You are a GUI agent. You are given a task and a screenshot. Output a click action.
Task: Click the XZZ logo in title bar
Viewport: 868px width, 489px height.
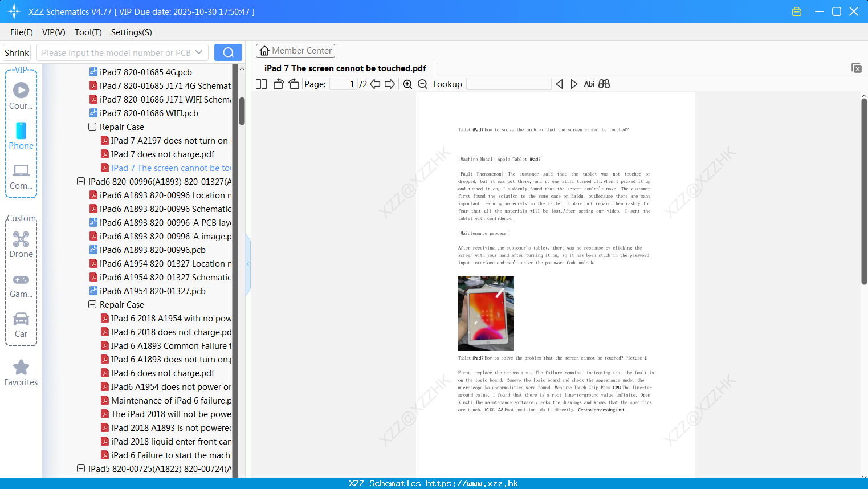point(14,11)
